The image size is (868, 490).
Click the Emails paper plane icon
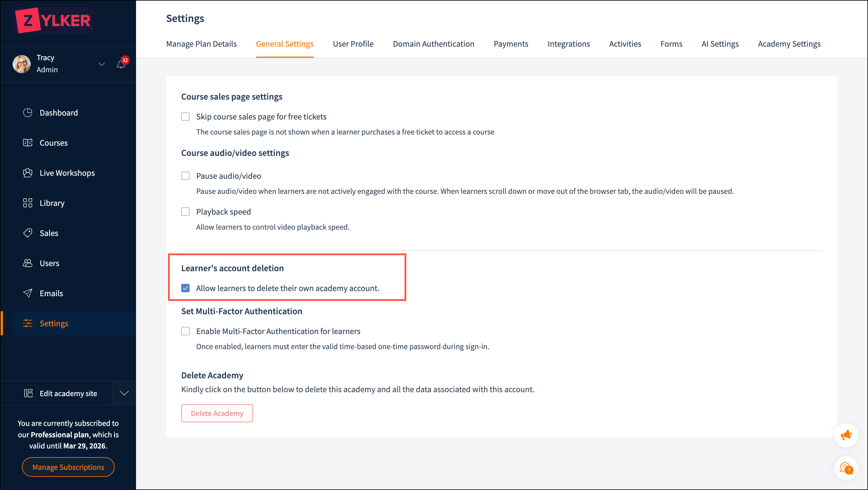pos(28,293)
